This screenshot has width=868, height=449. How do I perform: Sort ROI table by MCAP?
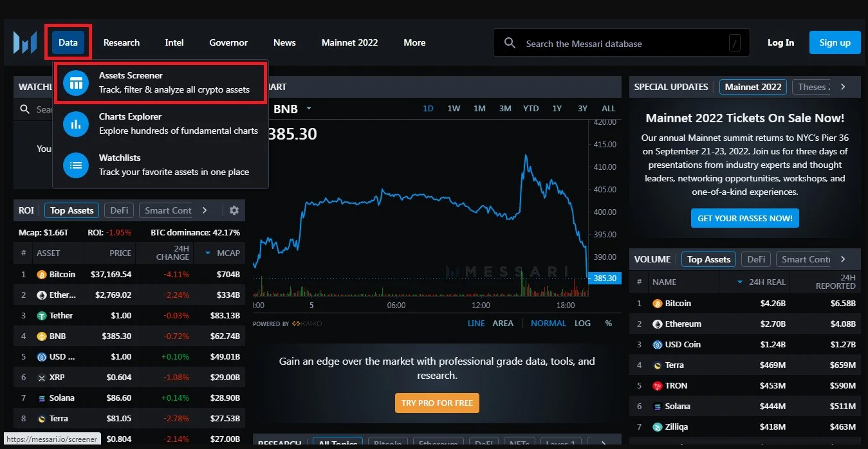(223, 253)
